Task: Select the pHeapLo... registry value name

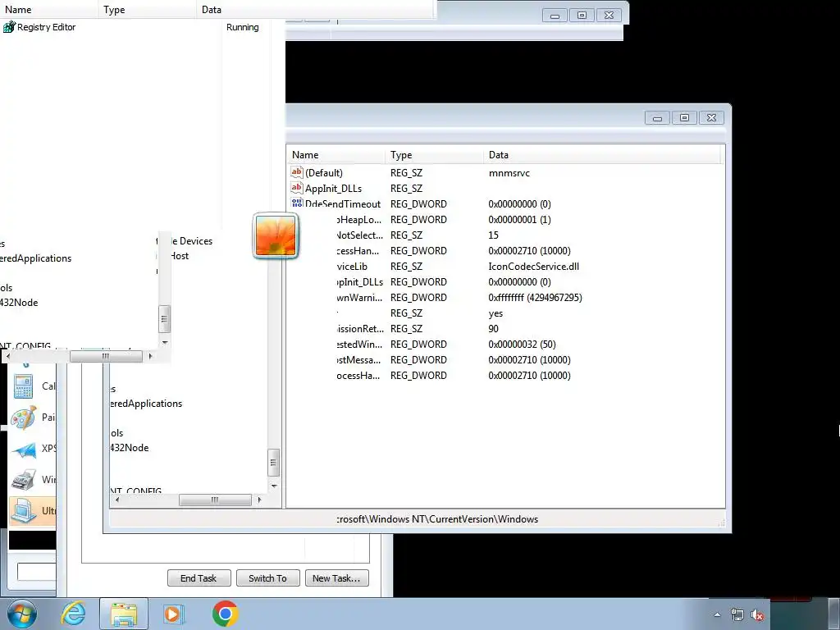Action: click(x=359, y=220)
